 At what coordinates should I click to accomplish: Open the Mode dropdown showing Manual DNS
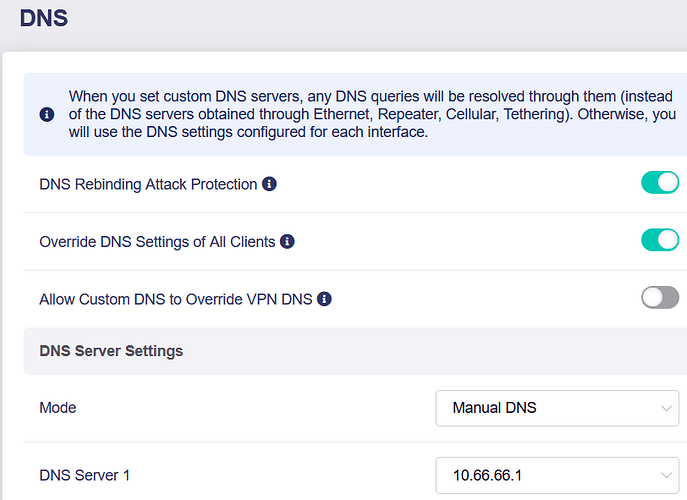[x=557, y=408]
